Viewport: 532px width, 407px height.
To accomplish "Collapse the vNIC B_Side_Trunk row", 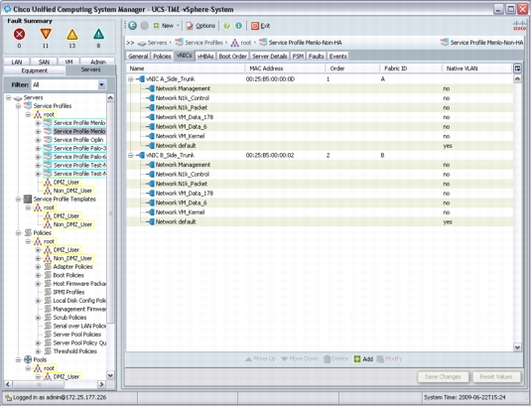I will tap(130, 155).
